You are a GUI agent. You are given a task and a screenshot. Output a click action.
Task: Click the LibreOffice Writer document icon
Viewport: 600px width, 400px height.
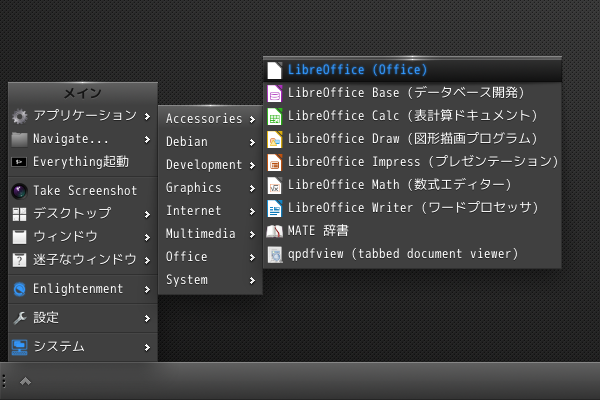click(274, 208)
